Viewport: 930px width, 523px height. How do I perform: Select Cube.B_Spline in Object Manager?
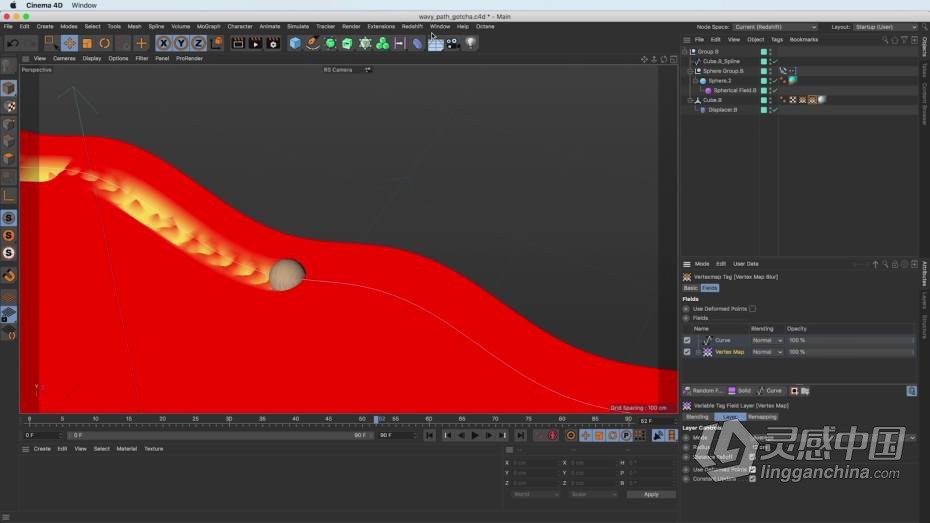[721, 61]
